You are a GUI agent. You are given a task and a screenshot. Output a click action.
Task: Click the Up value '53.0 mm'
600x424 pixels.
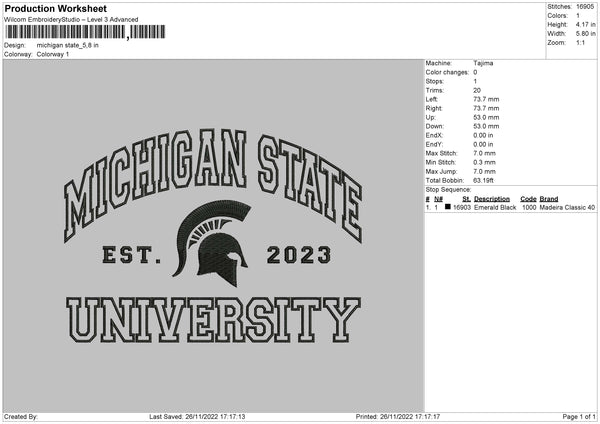point(486,117)
